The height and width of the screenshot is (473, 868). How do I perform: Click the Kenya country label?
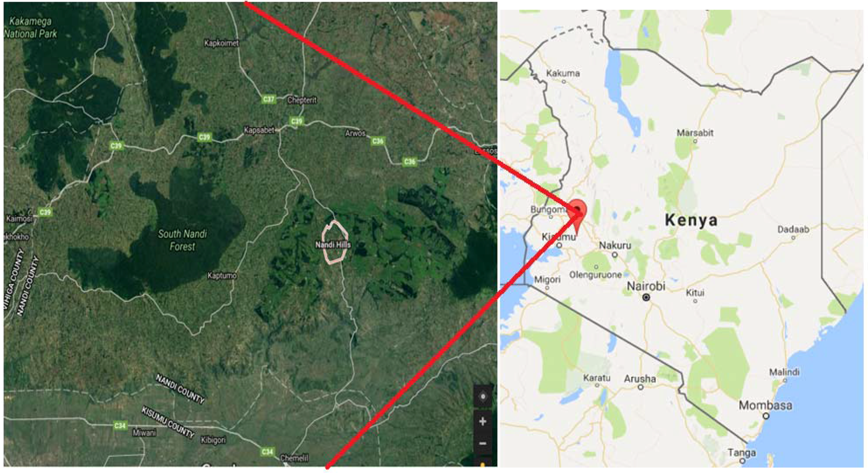(x=691, y=220)
